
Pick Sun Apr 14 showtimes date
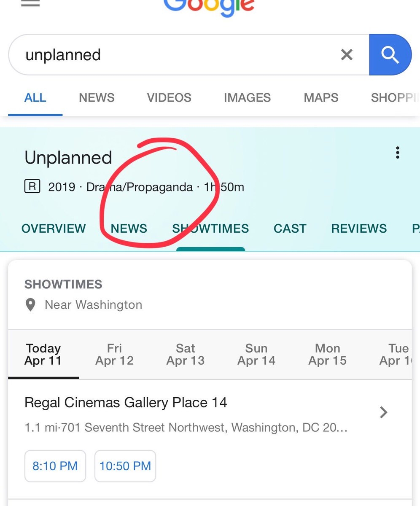click(256, 354)
